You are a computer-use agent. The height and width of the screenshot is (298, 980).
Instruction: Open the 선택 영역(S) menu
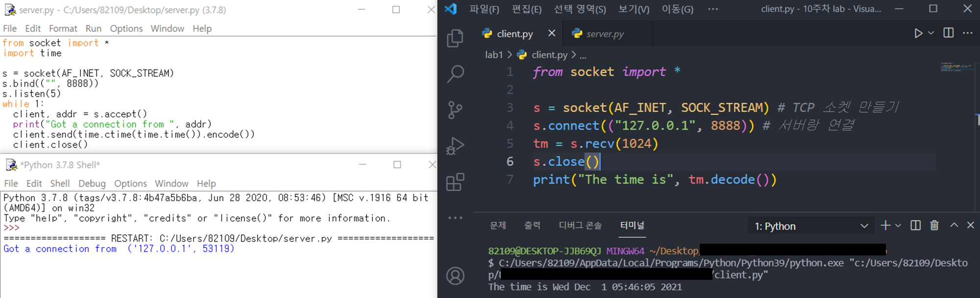pyautogui.click(x=580, y=9)
